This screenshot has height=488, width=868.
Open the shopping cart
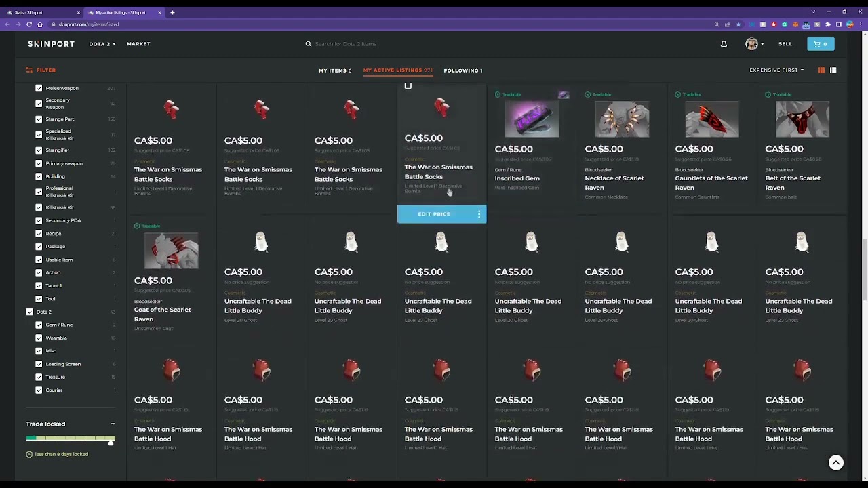pos(821,44)
